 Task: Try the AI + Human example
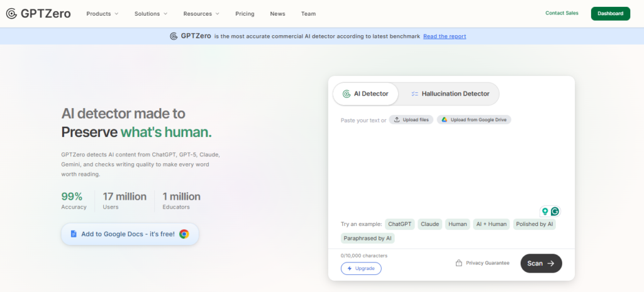(x=491, y=224)
